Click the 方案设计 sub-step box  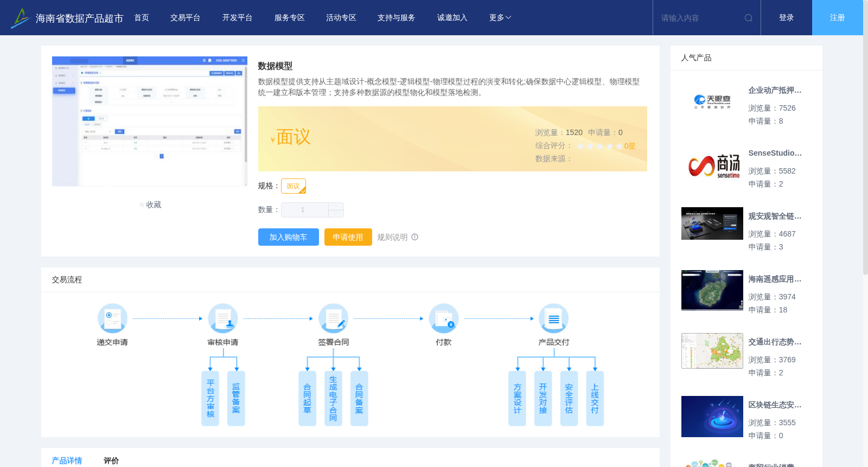coord(517,399)
